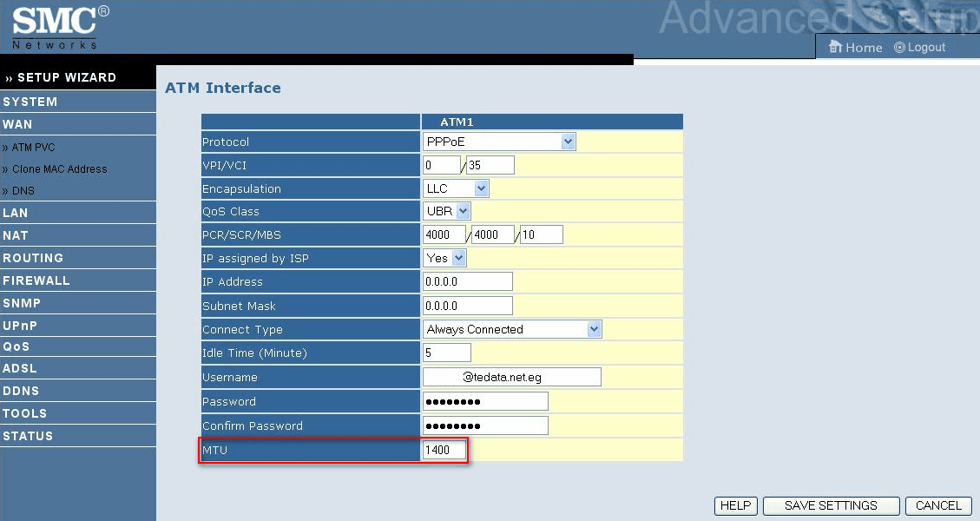
Task: Click the SAVE SETTINGS button
Action: (831, 505)
